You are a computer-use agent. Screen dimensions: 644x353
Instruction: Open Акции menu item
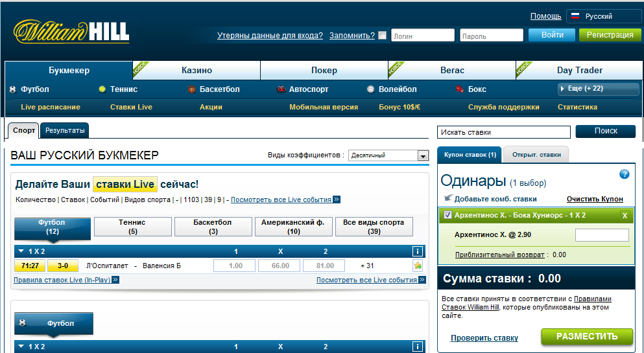[x=211, y=107]
